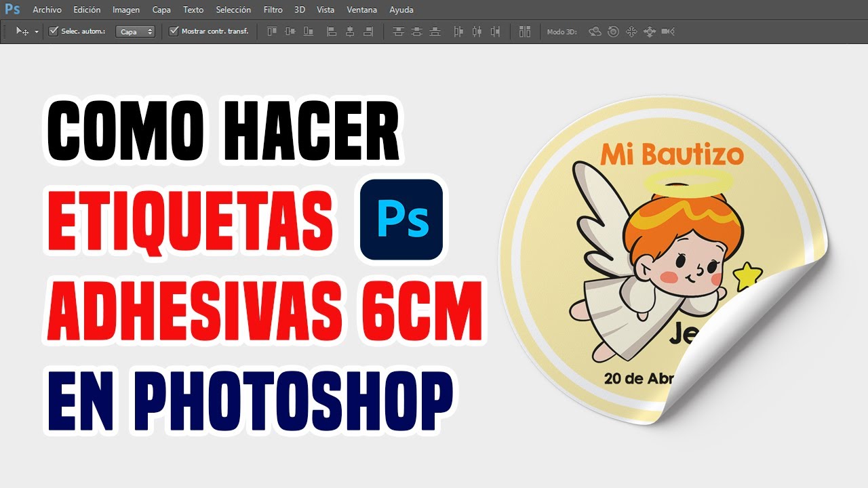868x488 pixels.
Task: Open the Selección menu
Action: pos(233,10)
